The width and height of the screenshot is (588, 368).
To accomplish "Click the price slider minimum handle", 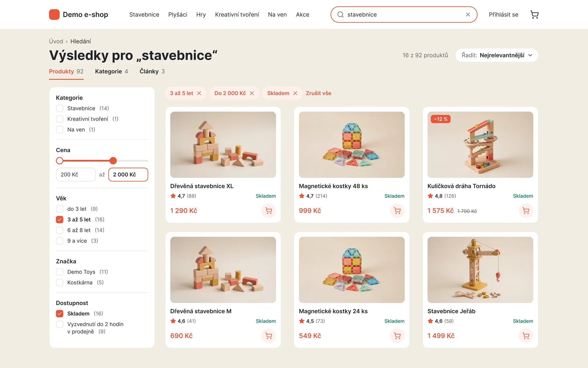I will pos(60,161).
